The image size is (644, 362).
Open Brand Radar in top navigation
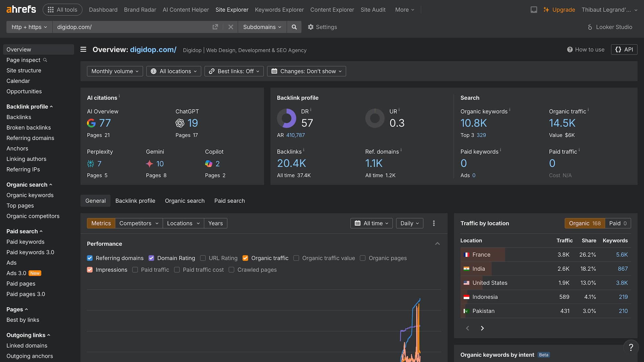[140, 10]
